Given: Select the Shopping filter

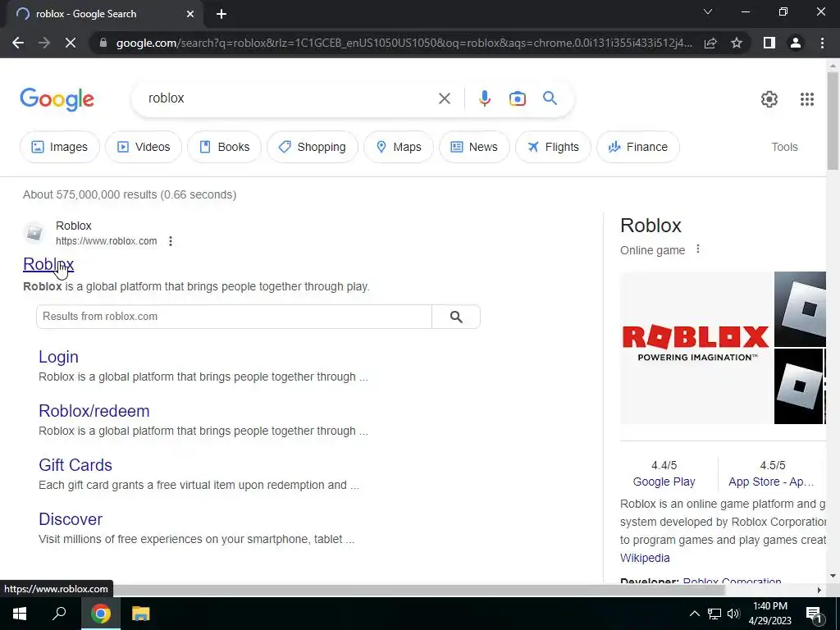Looking at the screenshot, I should pyautogui.click(x=313, y=147).
